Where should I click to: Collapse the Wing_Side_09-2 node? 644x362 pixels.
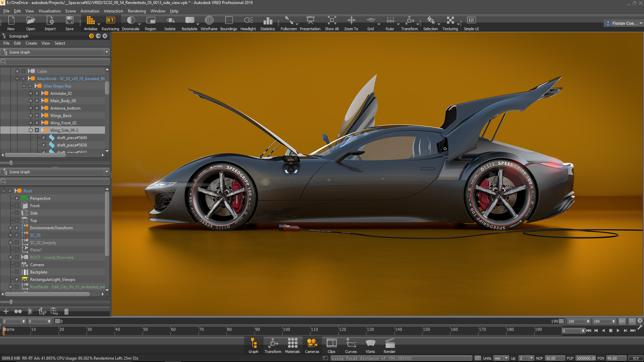pyautogui.click(x=31, y=130)
